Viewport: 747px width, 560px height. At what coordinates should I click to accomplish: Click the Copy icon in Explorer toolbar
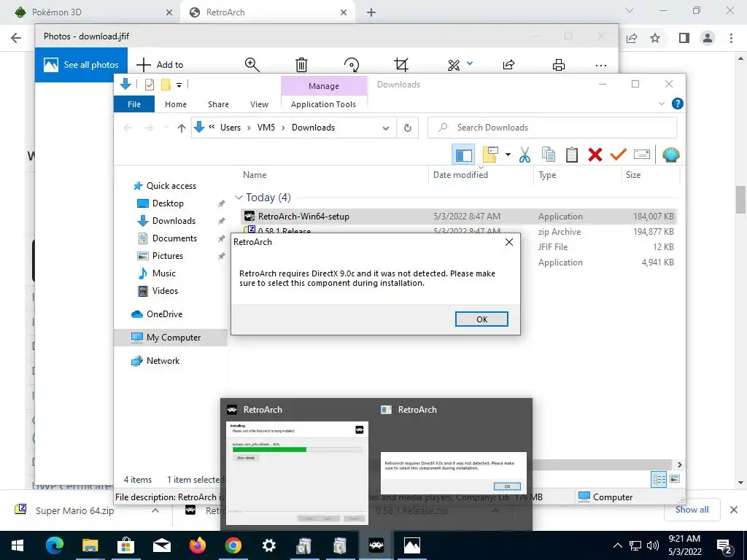tap(549, 155)
